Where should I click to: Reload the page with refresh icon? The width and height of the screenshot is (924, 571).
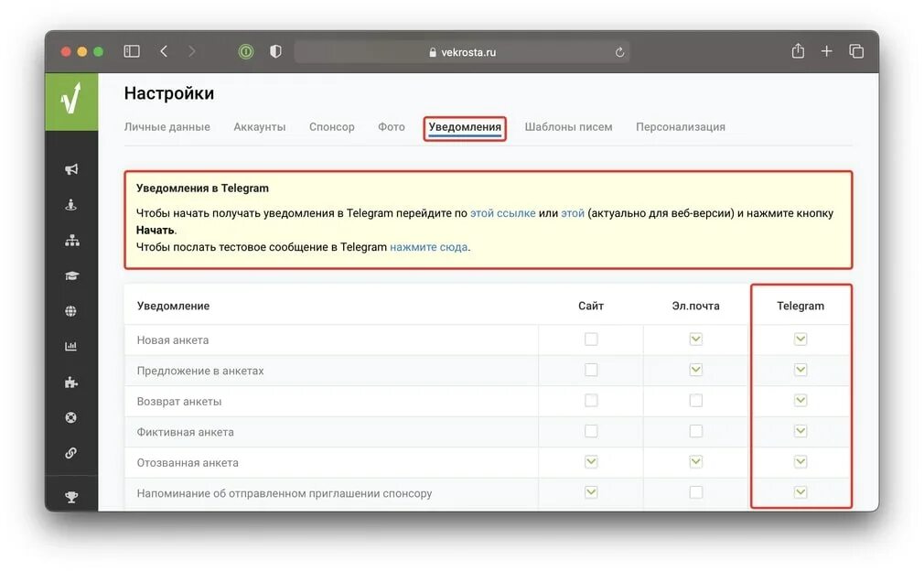tap(620, 52)
